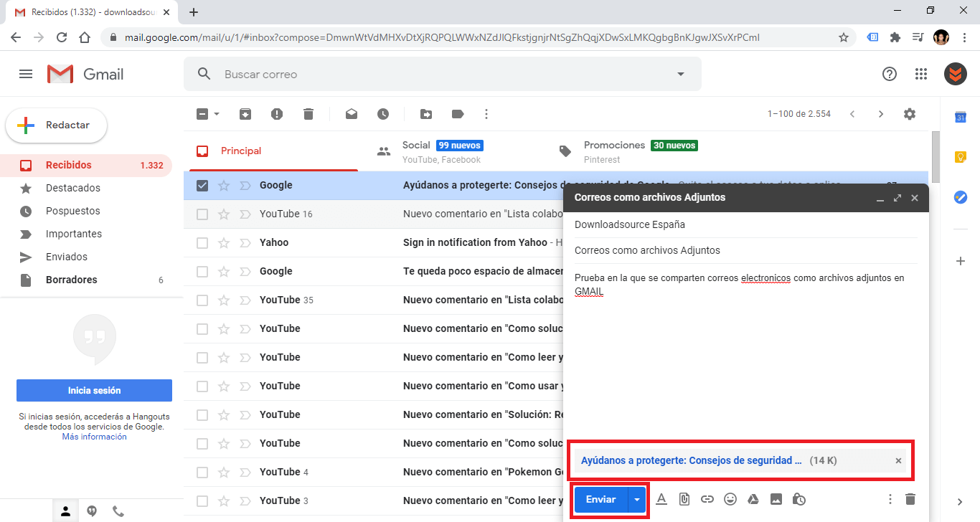This screenshot has height=522, width=980.
Task: Insert an emoji in the compose window
Action: click(x=730, y=499)
